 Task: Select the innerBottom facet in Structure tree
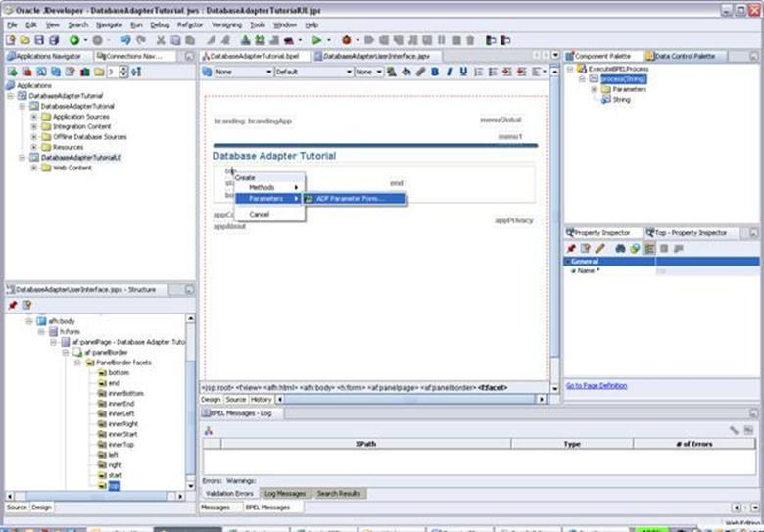pos(125,393)
